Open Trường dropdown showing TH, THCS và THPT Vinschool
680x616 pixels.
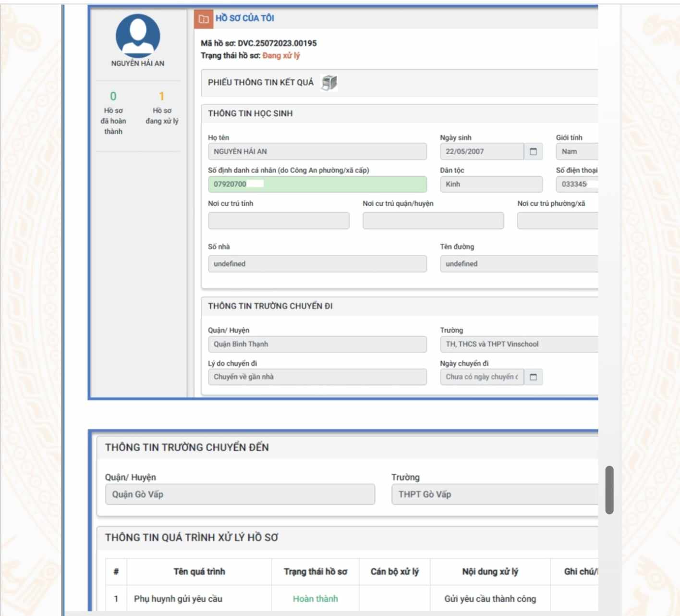click(x=519, y=344)
